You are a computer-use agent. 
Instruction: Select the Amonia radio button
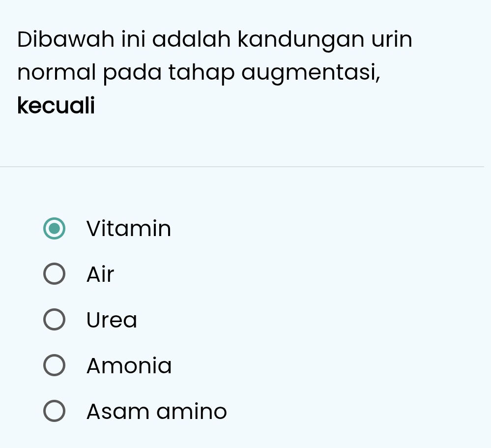click(x=54, y=365)
